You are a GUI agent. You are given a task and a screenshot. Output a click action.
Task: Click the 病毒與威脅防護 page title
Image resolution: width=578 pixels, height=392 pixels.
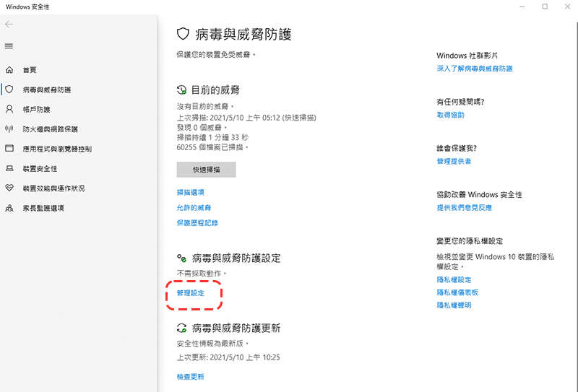[243, 34]
